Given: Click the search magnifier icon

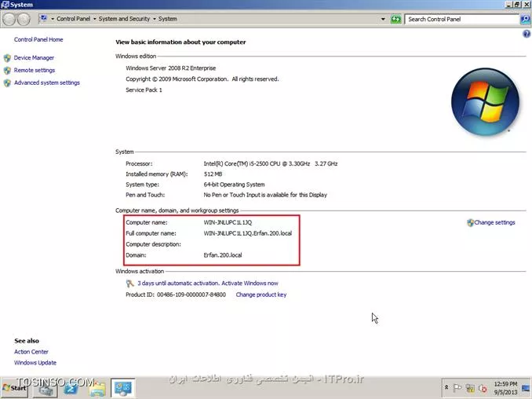Looking at the screenshot, I should [x=524, y=20].
